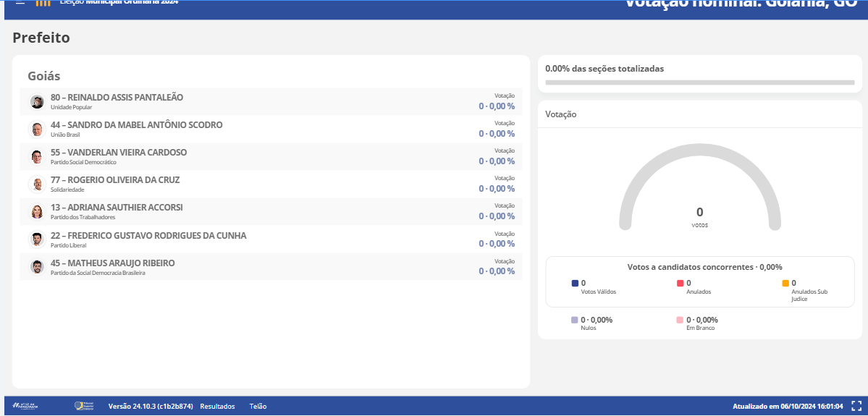Screen dimensions: 868x416
Task: Select the orange Anulados Sub Judice swatch
Action: click(x=785, y=283)
